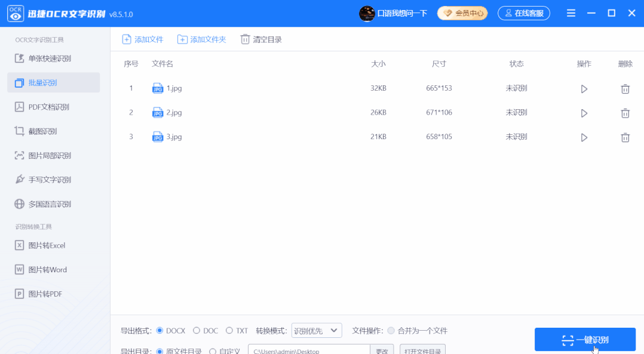Select file name 1.jpg

pos(174,88)
